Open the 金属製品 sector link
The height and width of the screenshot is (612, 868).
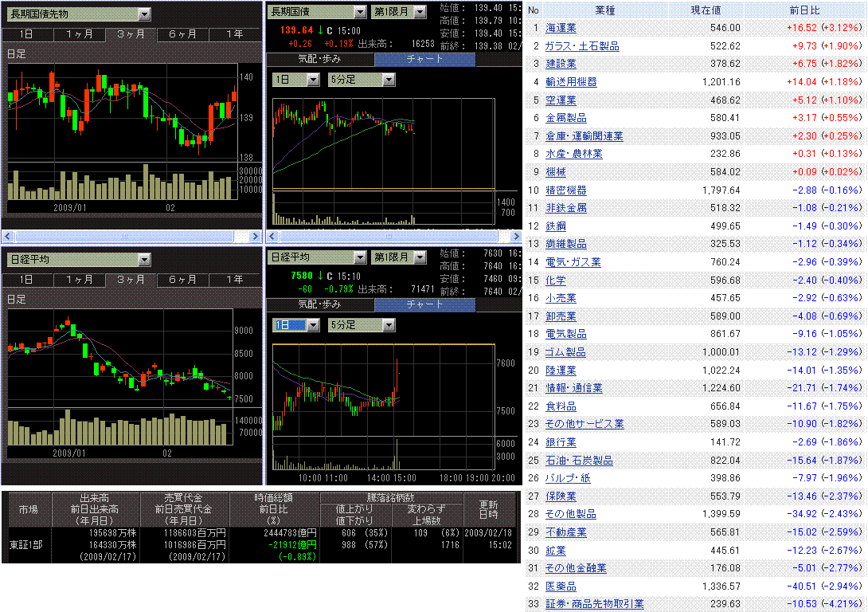(x=565, y=118)
